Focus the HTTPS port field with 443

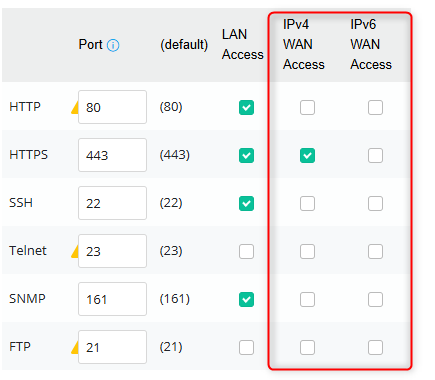(112, 155)
